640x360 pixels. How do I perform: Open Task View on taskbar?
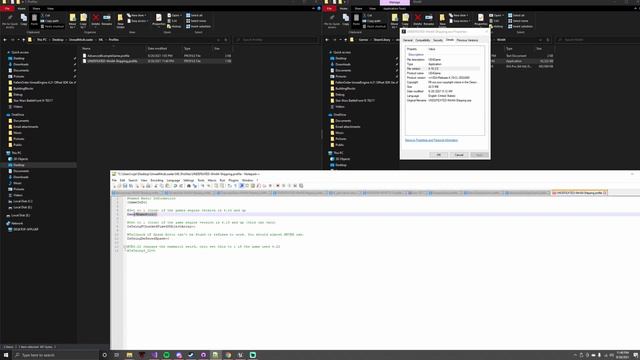[116, 355]
